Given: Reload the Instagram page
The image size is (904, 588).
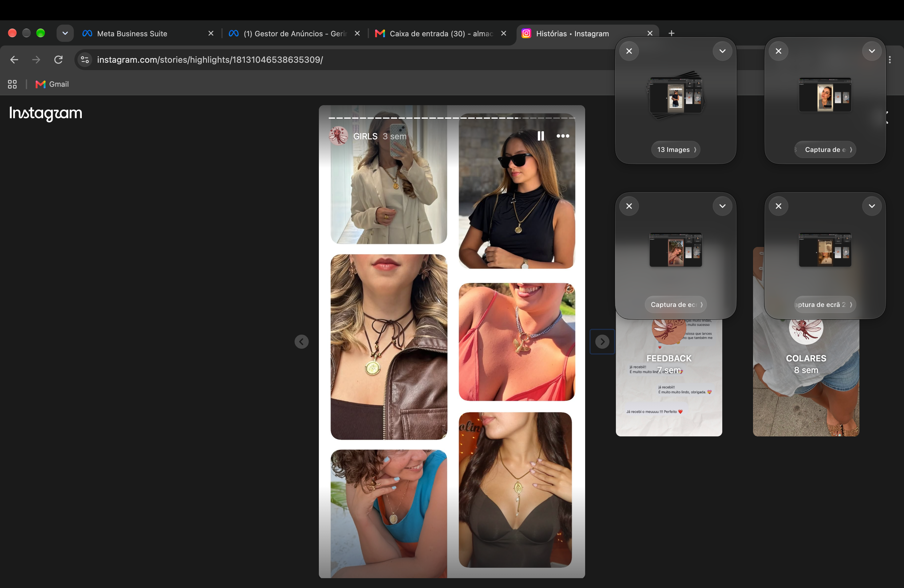Looking at the screenshot, I should [x=58, y=60].
